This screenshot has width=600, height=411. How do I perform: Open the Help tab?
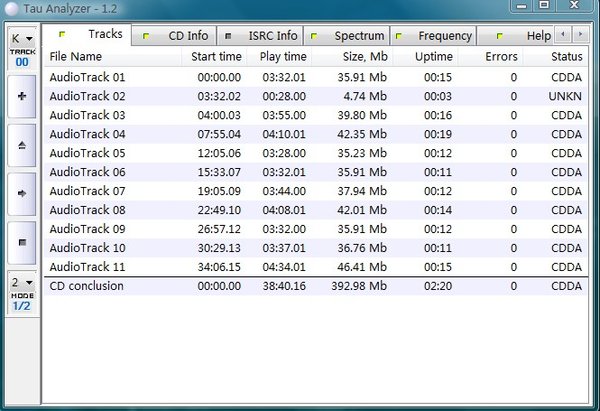[515, 36]
